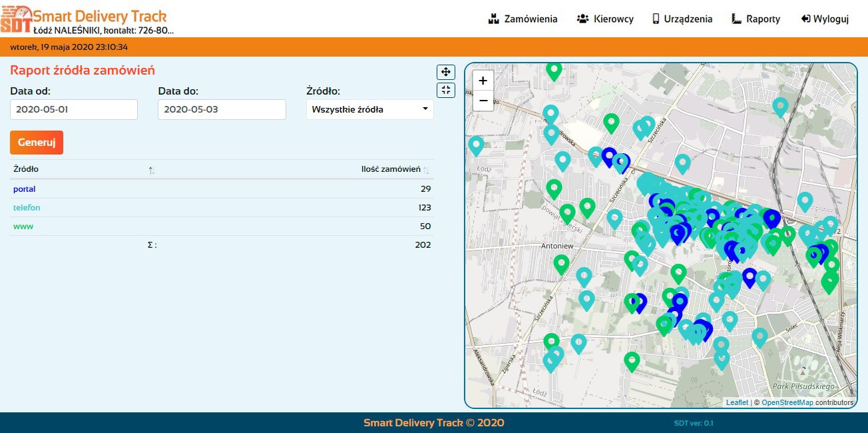The height and width of the screenshot is (433, 868).
Task: Open the Leaflet attribution link
Action: (737, 402)
